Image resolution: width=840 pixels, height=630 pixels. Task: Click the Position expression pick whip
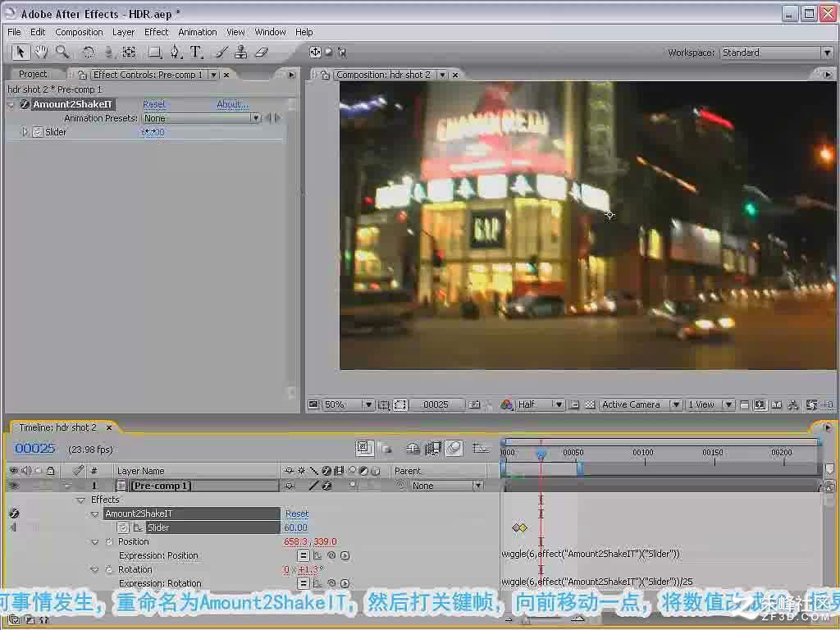(x=331, y=555)
